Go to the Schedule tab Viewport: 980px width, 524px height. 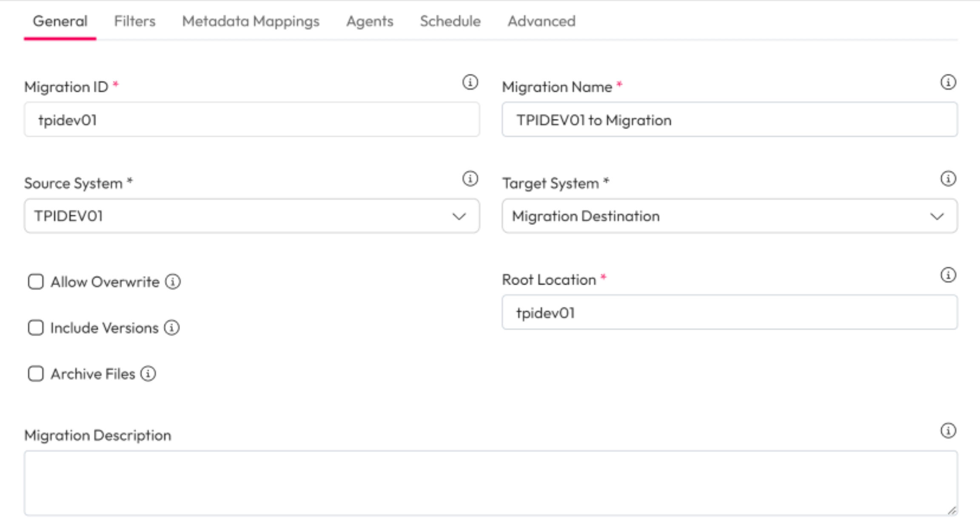[x=450, y=21]
